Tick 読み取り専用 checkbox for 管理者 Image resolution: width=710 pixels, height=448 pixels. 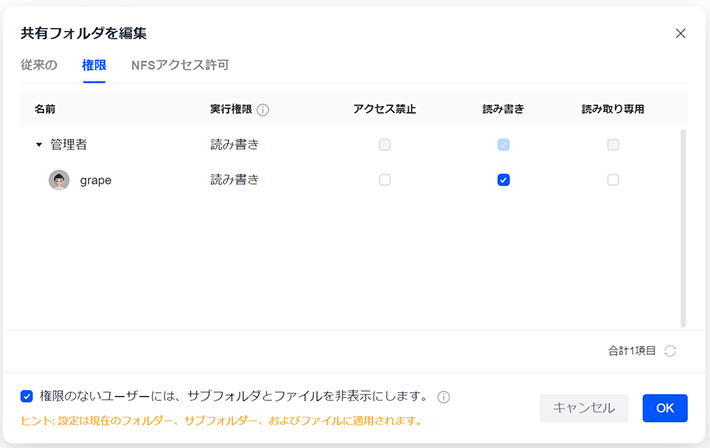point(613,145)
